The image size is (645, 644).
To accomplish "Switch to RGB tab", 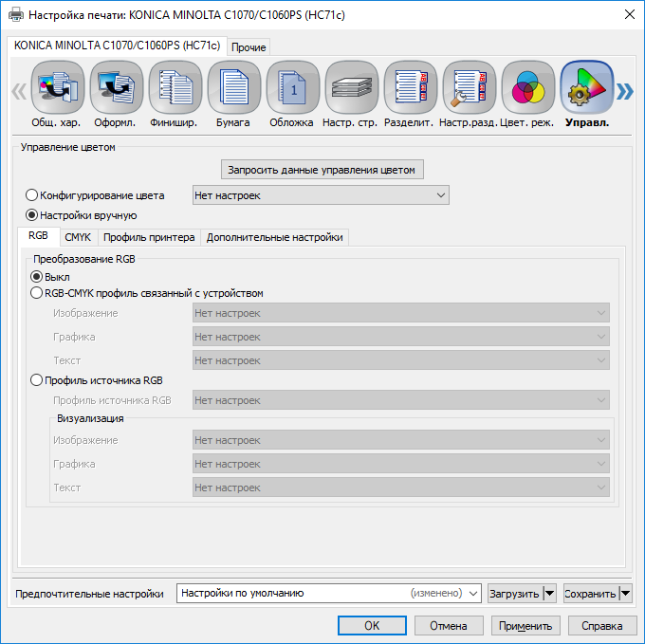I will click(x=38, y=235).
